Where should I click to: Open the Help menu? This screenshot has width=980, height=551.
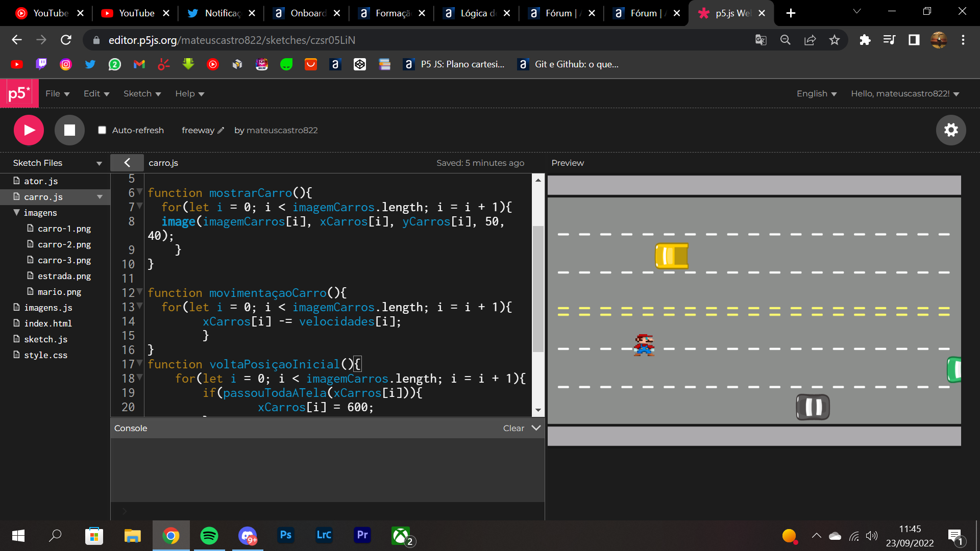pyautogui.click(x=189, y=93)
